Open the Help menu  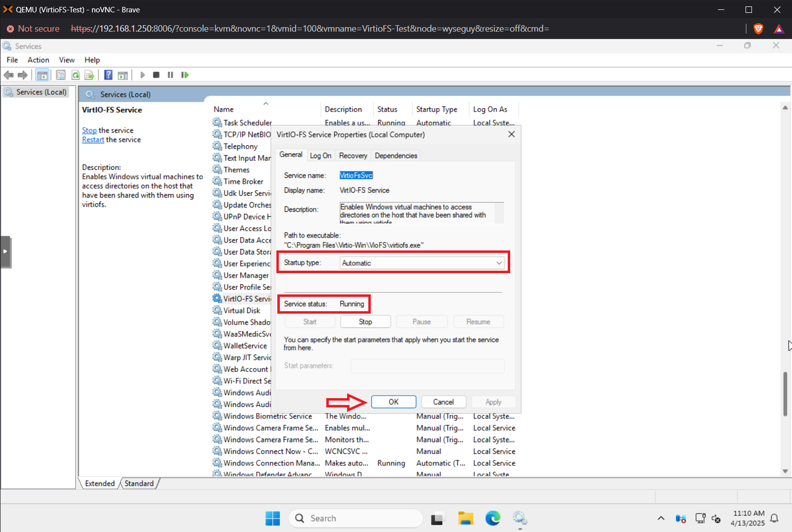point(92,60)
